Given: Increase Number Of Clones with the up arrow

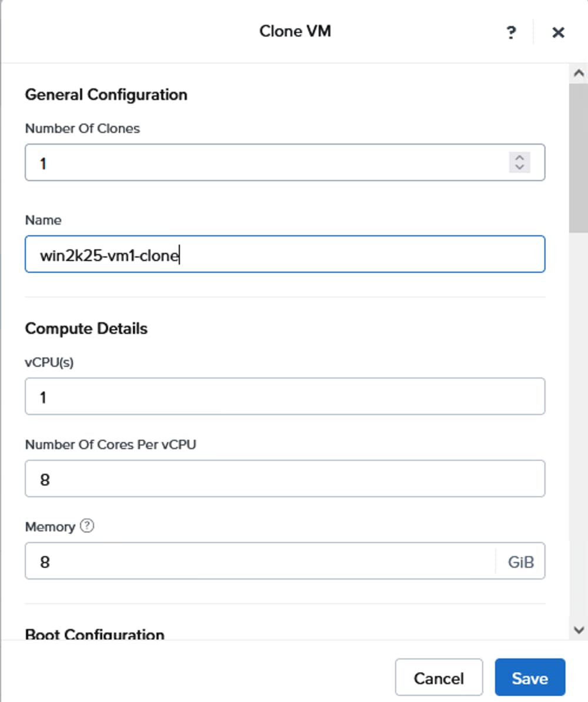Looking at the screenshot, I should 519,157.
